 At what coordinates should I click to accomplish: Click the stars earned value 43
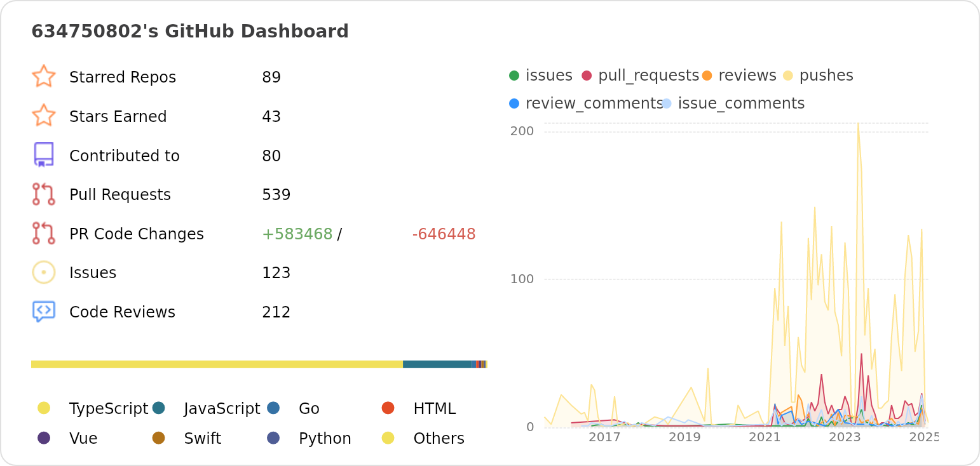[271, 117]
